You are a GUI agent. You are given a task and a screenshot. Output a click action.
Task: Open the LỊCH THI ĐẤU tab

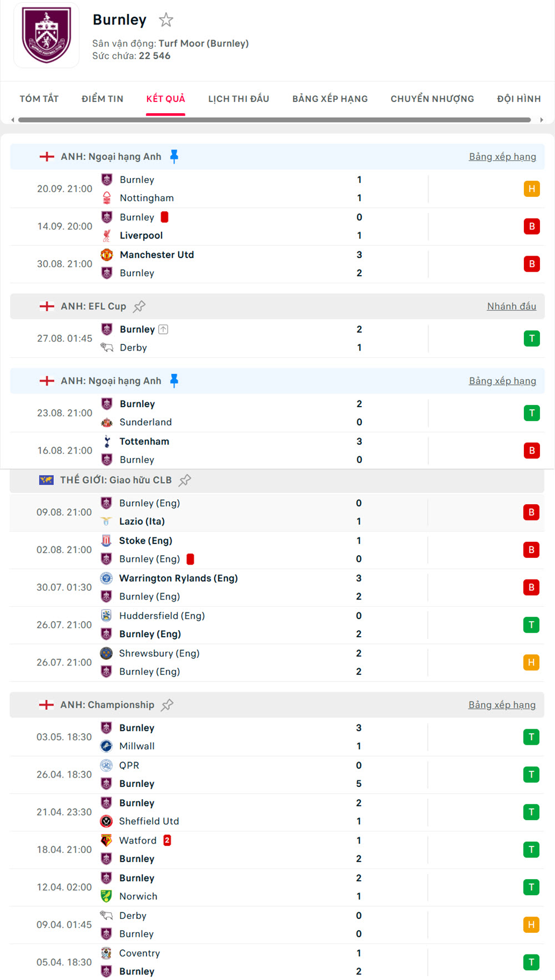pos(239,99)
